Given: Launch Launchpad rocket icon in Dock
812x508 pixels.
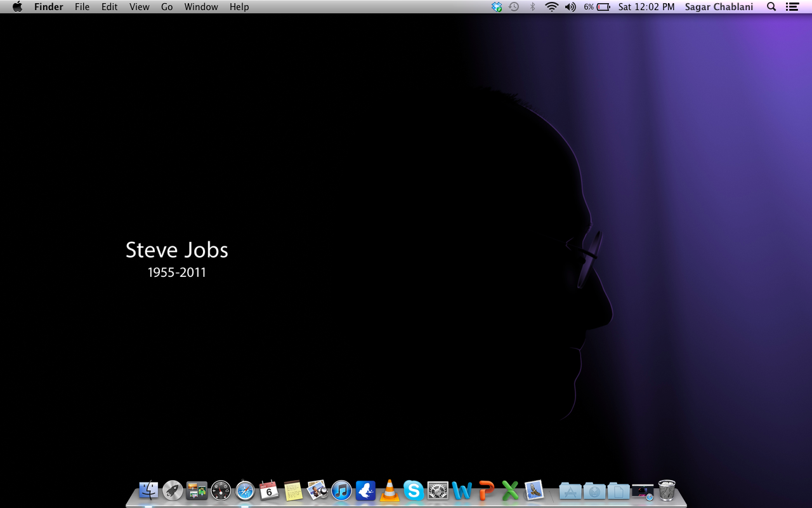Looking at the screenshot, I should coord(173,490).
